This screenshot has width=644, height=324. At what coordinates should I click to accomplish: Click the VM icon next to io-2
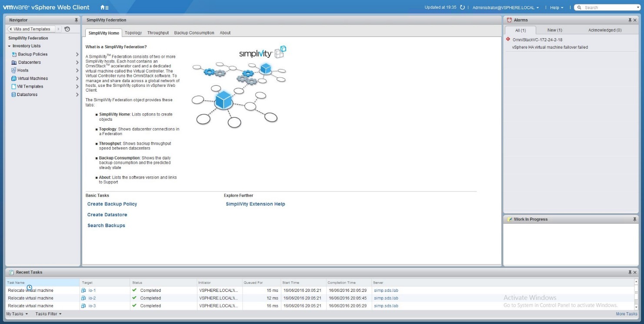(x=83, y=298)
